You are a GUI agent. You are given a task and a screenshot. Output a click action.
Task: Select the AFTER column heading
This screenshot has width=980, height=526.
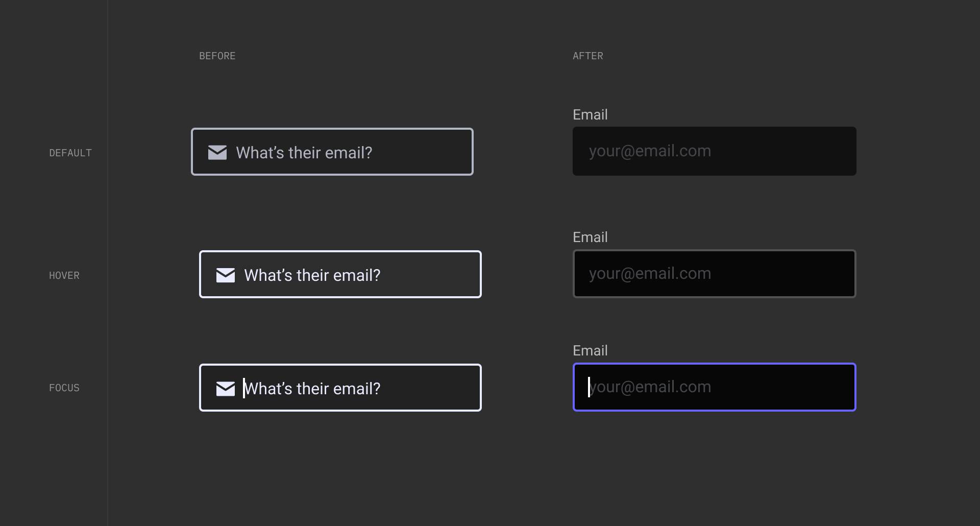tap(588, 56)
